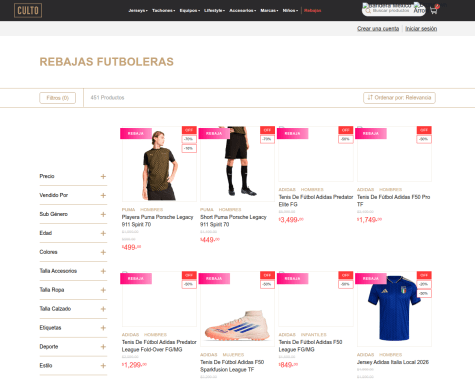This screenshot has height=380, width=475.
Task: Go to the Rebajas nav link
Action: click(313, 11)
